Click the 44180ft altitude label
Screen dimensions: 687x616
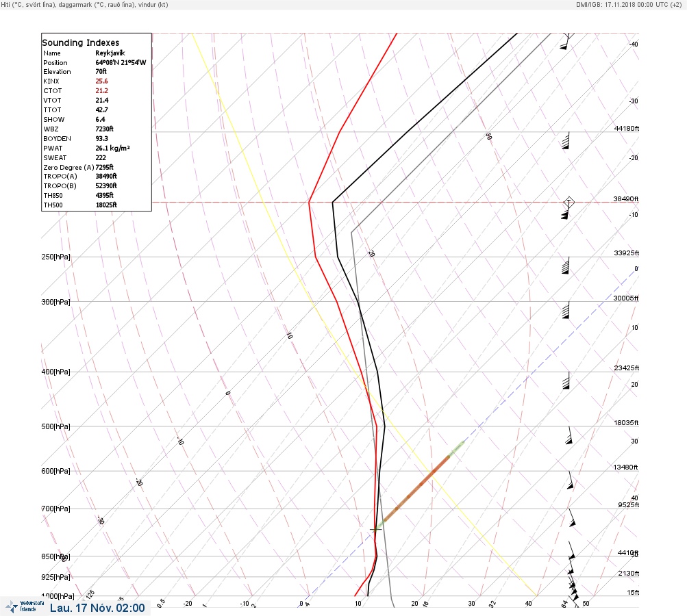pos(627,128)
